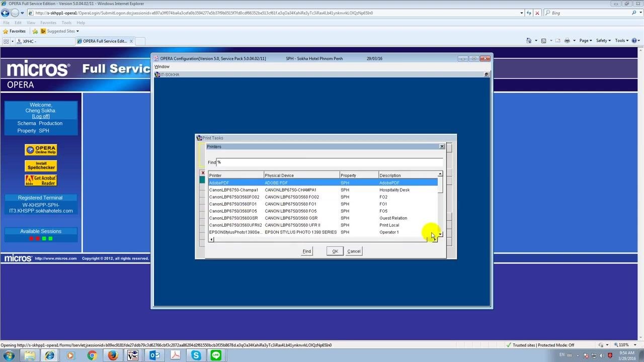Open Page dropdown in IE toolbar
The height and width of the screenshot is (362, 644).
(x=585, y=41)
